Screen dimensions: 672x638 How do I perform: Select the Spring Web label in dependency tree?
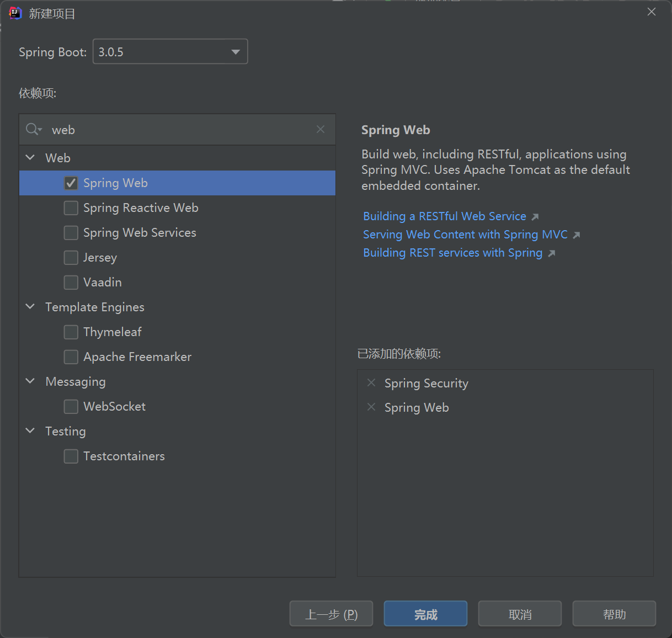coord(115,183)
